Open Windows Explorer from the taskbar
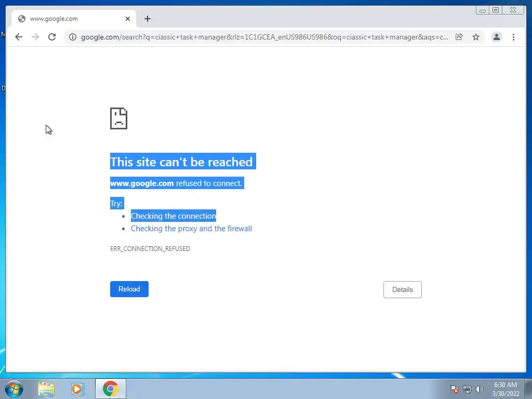The height and width of the screenshot is (399, 532). click(x=46, y=389)
